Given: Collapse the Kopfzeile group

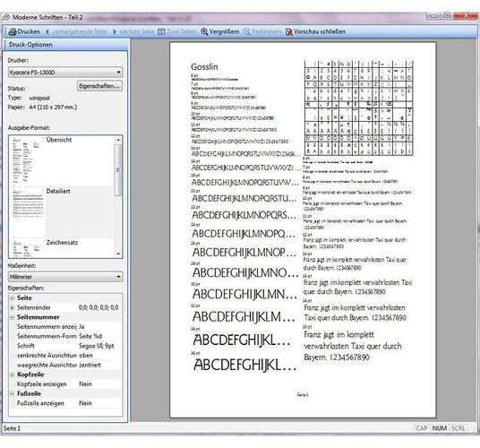Looking at the screenshot, I should coord(12,375).
